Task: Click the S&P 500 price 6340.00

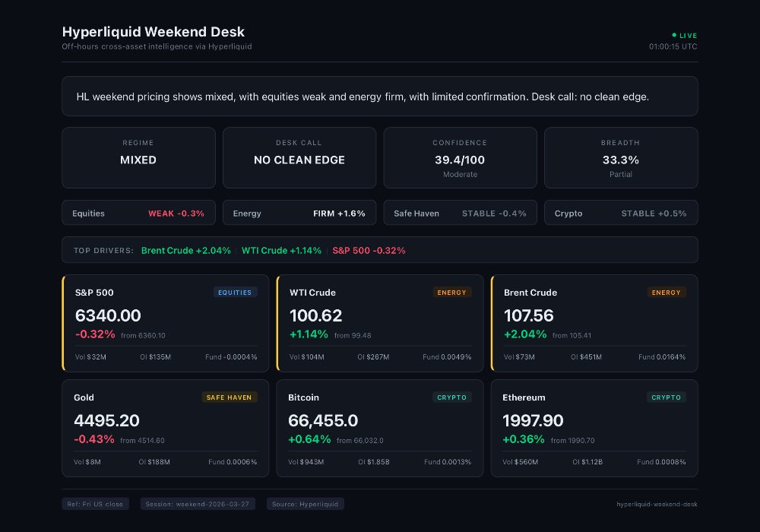Action: (x=108, y=315)
